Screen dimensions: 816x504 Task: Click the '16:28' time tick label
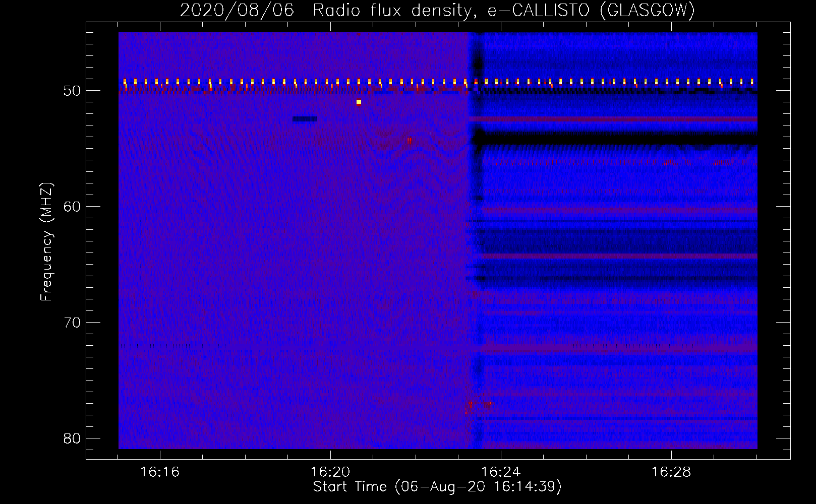671,472
